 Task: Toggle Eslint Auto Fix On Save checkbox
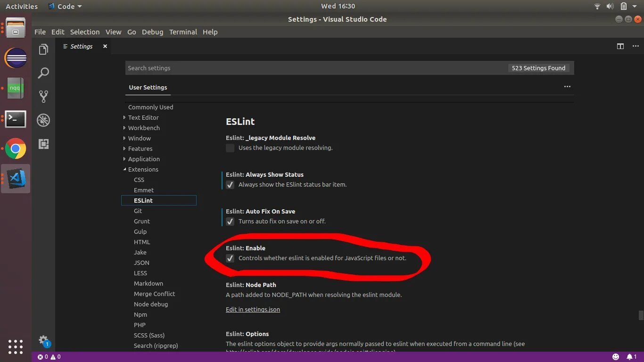point(230,222)
